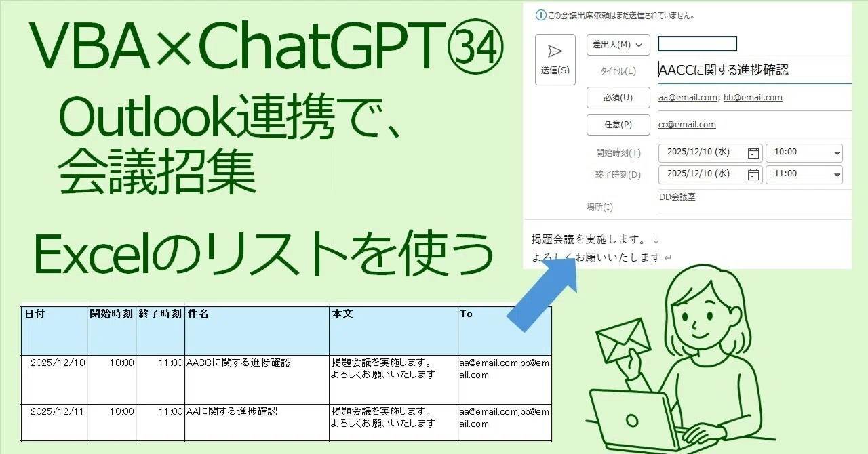Expand the 11:00 end time dropdown
This screenshot has height=454, width=868.
click(x=837, y=175)
